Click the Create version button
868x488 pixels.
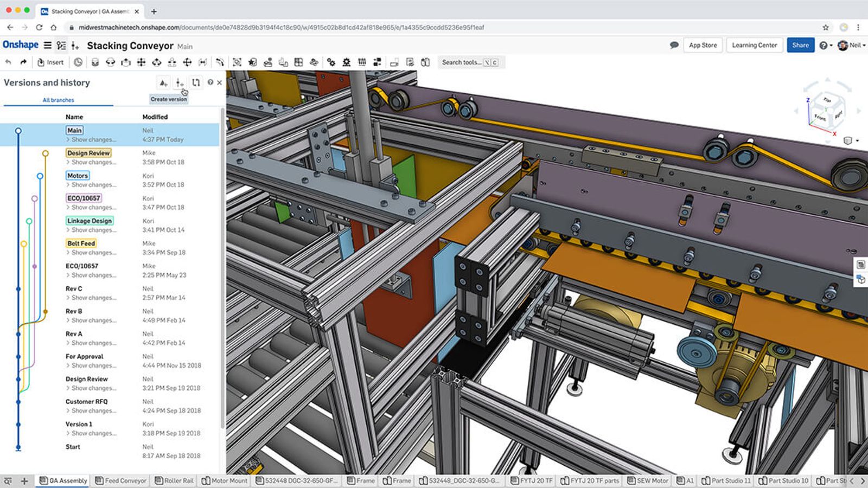[179, 83]
